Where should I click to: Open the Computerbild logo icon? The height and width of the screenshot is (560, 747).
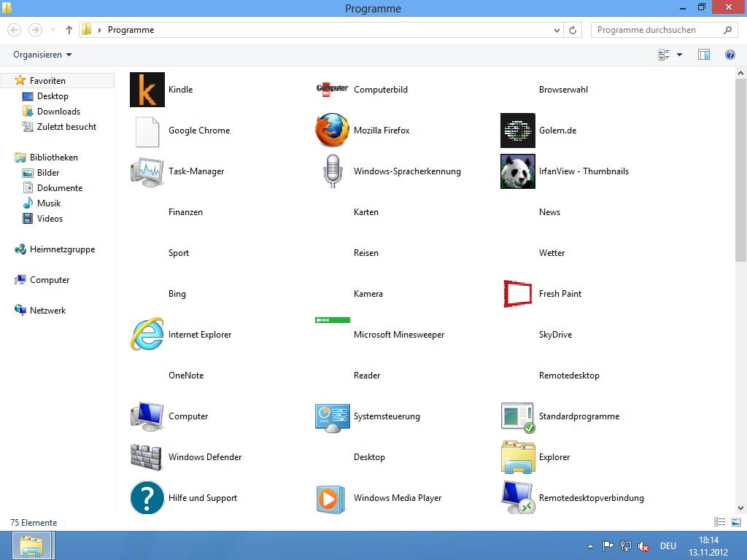(x=333, y=89)
